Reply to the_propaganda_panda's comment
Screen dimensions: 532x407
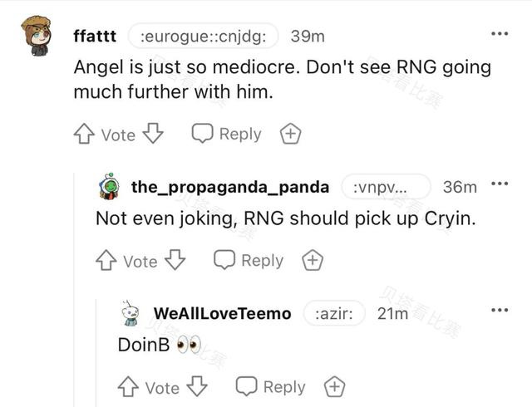pyautogui.click(x=249, y=260)
